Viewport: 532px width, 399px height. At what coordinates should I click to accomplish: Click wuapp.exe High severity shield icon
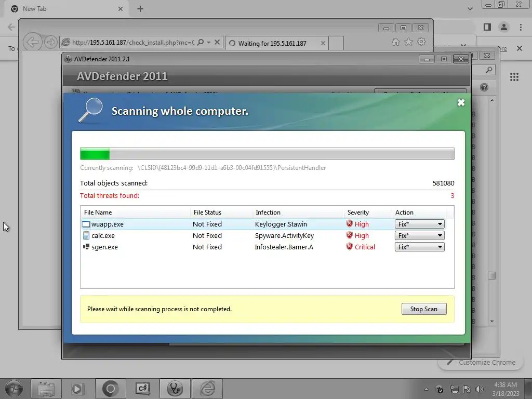click(x=350, y=223)
